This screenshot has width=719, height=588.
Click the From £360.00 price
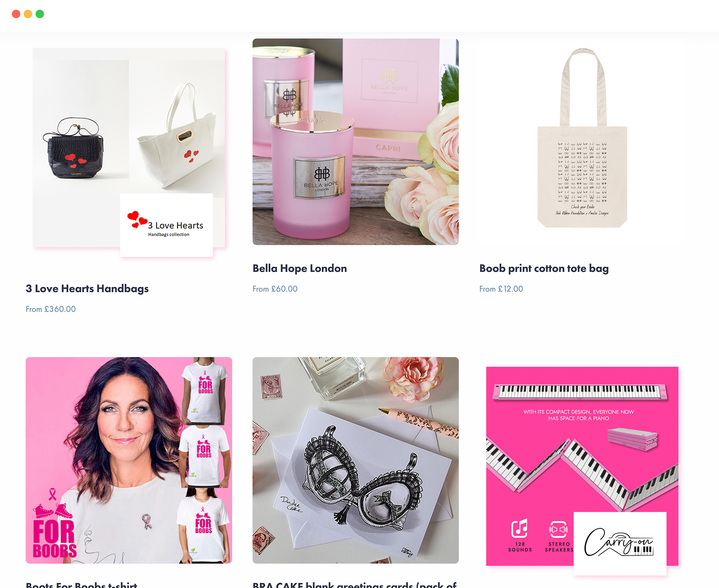point(51,309)
